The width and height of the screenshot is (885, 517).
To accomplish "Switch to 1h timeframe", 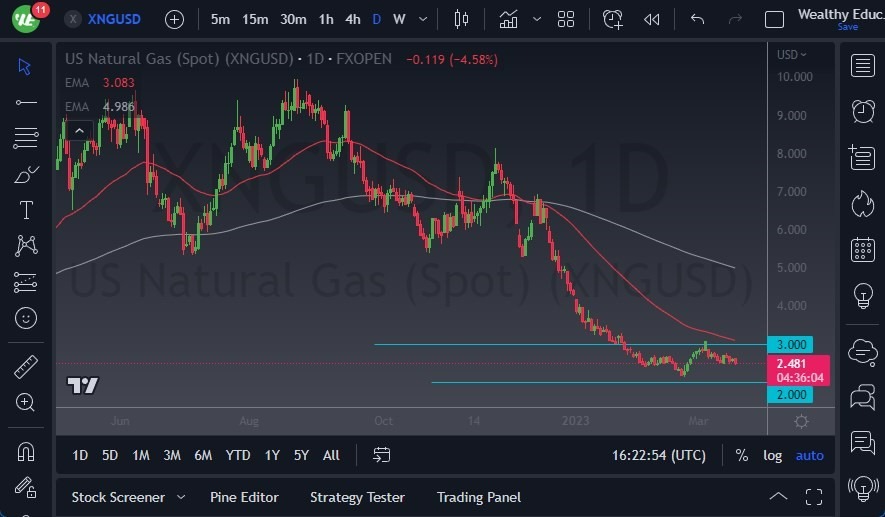I will [326, 19].
